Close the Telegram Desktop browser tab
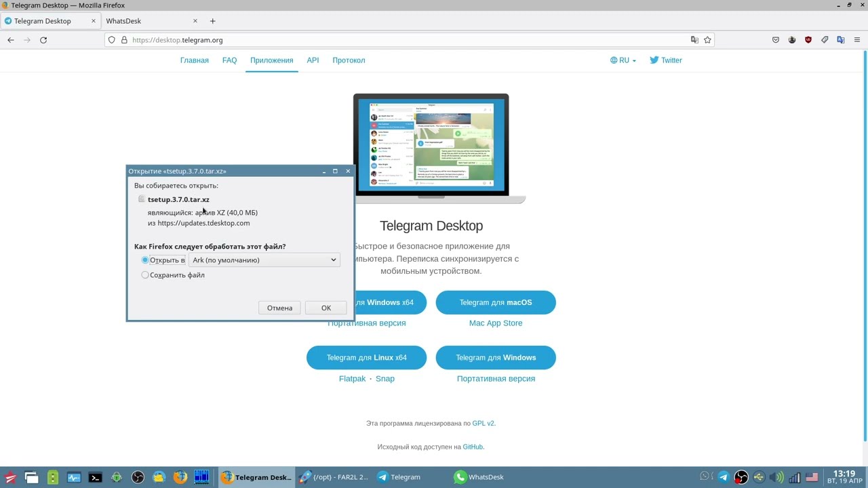 94,21
